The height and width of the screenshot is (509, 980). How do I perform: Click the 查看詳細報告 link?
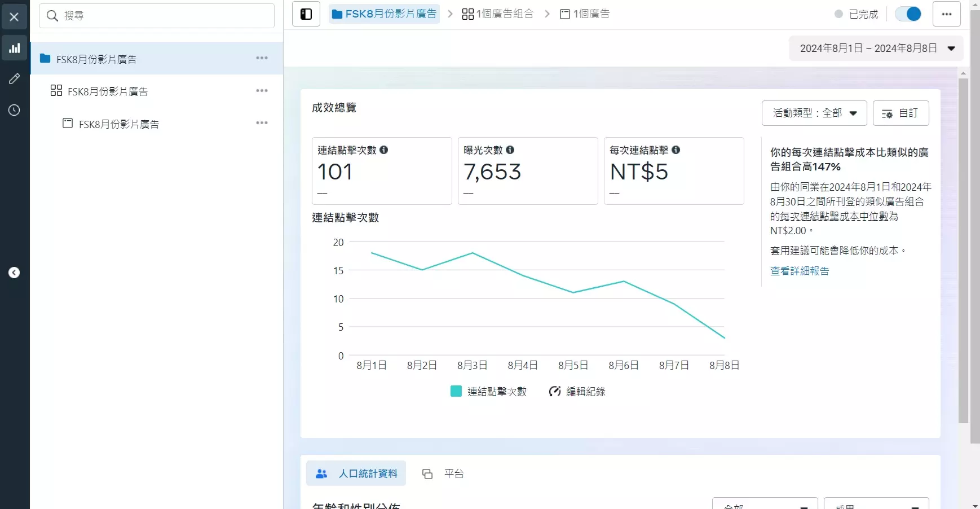tap(799, 271)
